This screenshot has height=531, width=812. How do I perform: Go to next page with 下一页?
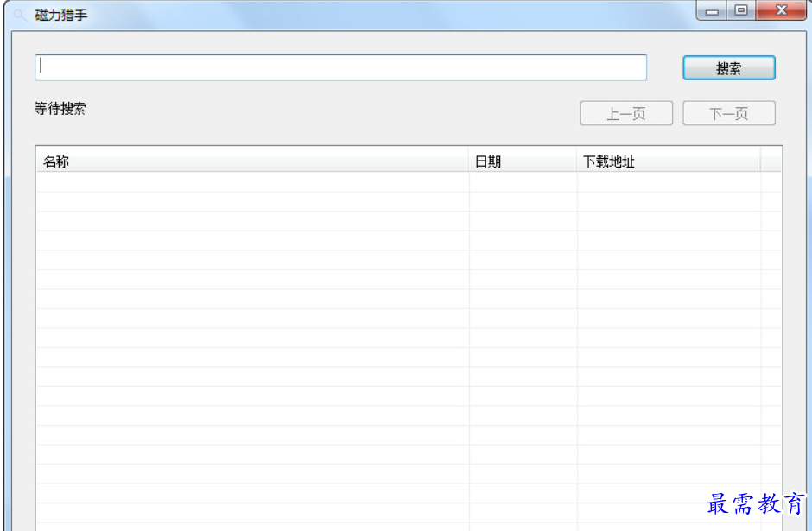pos(728,113)
